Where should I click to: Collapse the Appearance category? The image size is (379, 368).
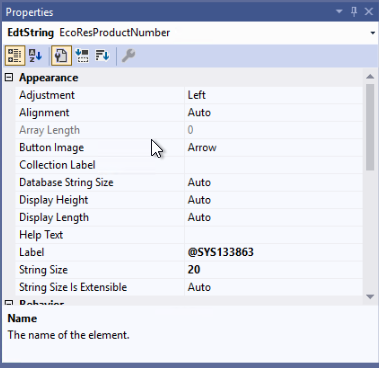[x=9, y=78]
